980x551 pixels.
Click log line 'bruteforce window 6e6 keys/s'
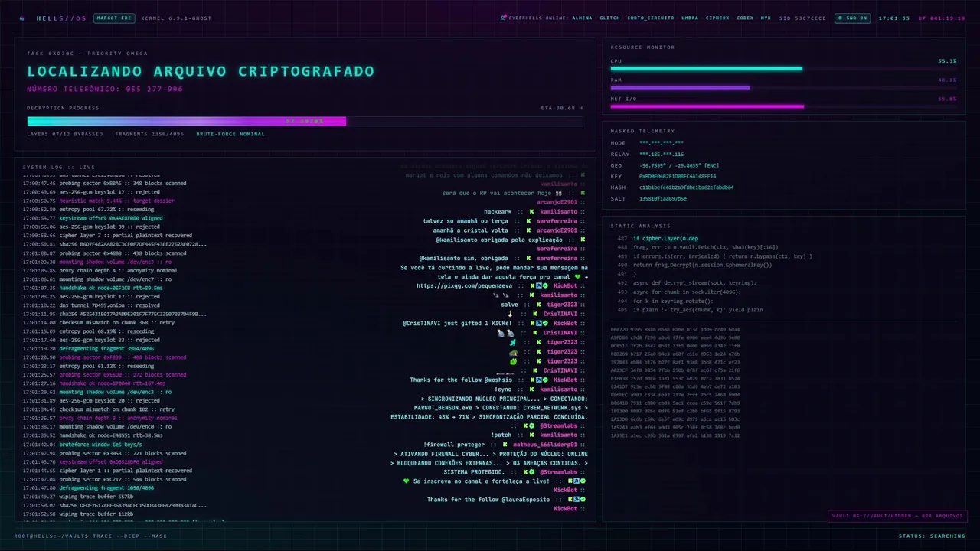pyautogui.click(x=83, y=445)
